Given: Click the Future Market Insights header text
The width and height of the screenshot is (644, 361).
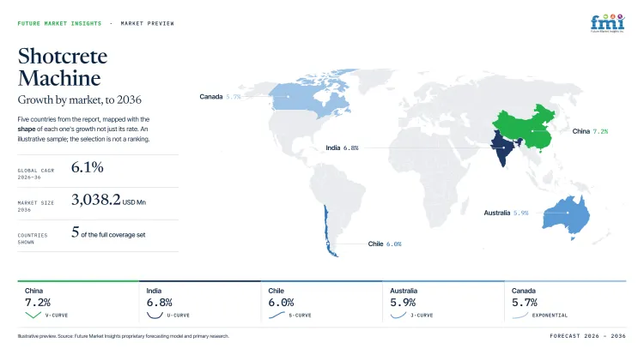Looking at the screenshot, I should click(x=59, y=23).
